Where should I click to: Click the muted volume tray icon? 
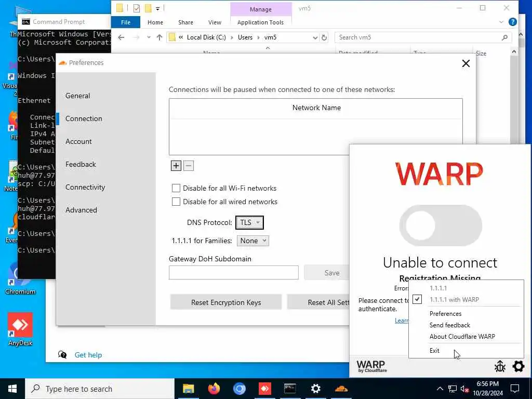pyautogui.click(x=464, y=389)
